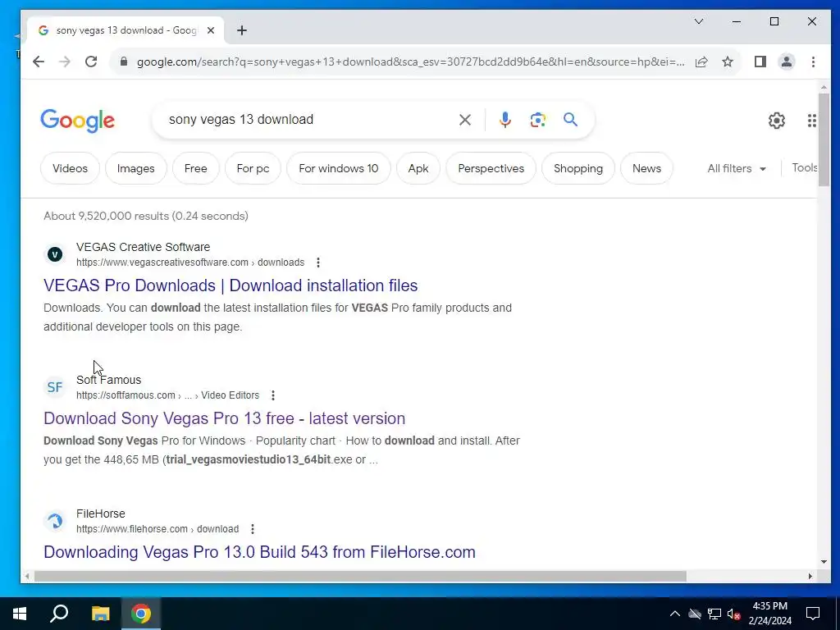Open Google quick settings gear
The width and height of the screenshot is (840, 630).
click(x=777, y=121)
